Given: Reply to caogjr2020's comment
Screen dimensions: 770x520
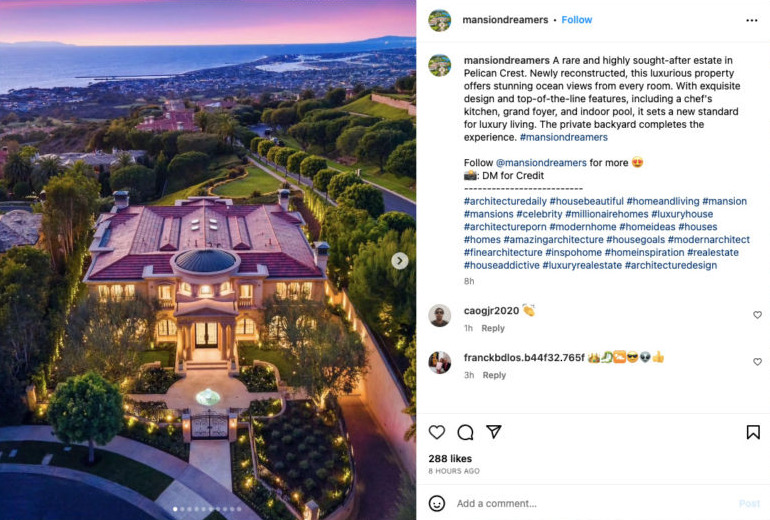Looking at the screenshot, I should pyautogui.click(x=493, y=328).
